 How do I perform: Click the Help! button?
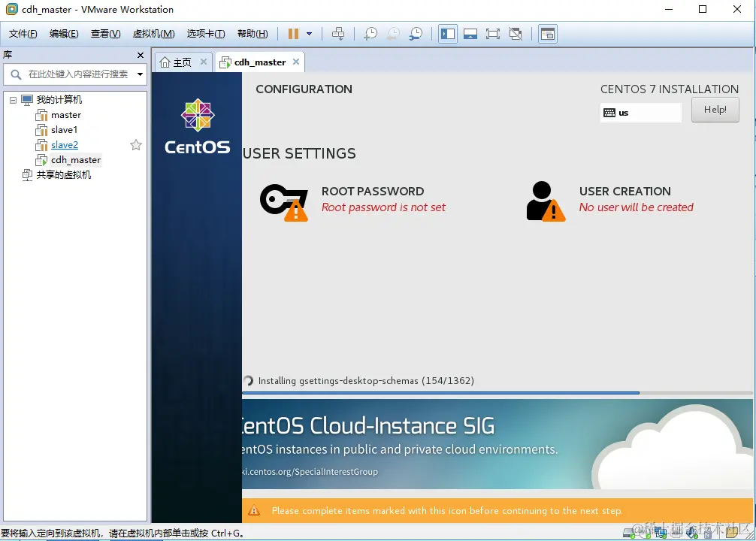(x=715, y=110)
